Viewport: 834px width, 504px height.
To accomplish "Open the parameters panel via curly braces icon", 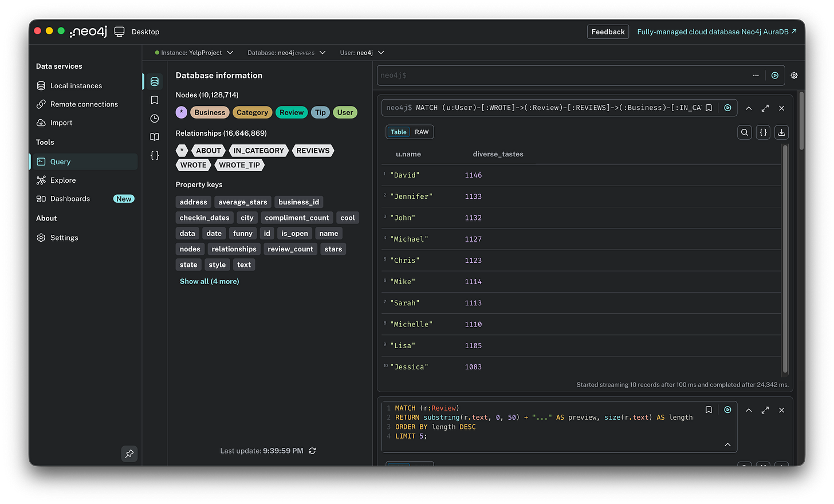I will point(154,155).
